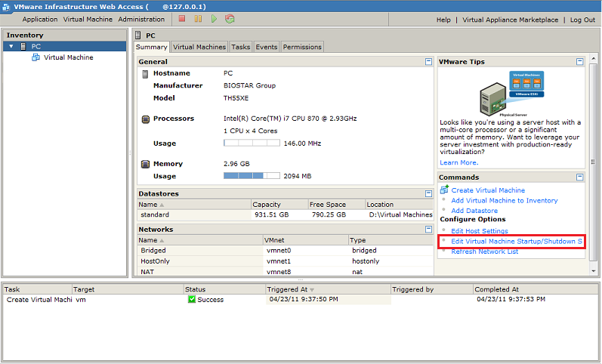
Task: Switch to the Virtual Machines tab
Action: point(199,47)
